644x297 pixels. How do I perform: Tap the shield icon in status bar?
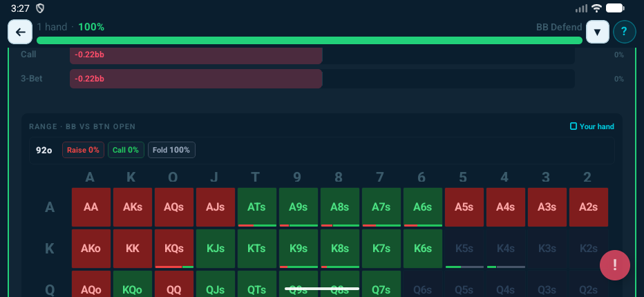40,8
